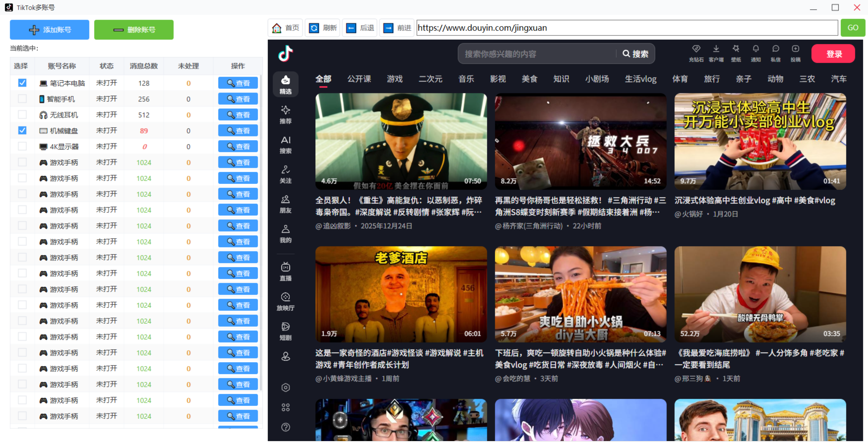Select the 汽车 category tab

point(838,79)
